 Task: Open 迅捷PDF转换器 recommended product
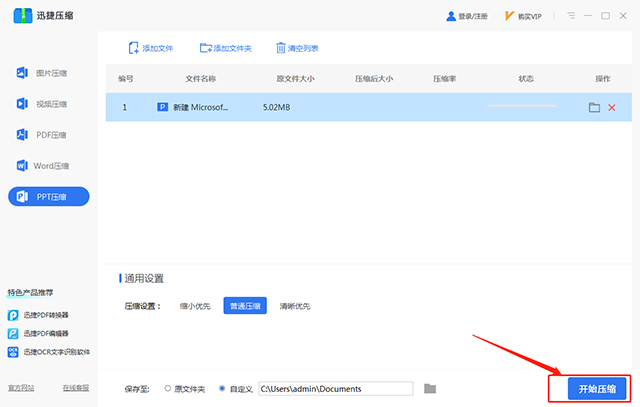coord(38,315)
